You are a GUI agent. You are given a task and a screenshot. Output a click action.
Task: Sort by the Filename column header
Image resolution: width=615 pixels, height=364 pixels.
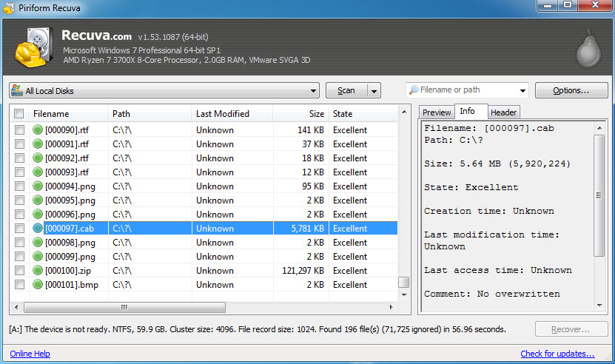(x=68, y=114)
